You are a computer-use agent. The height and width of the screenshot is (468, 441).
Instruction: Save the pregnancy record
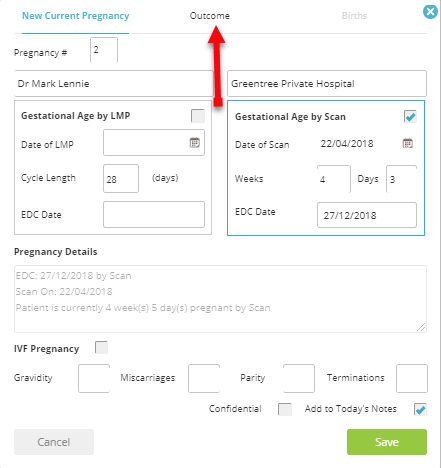[x=387, y=442]
